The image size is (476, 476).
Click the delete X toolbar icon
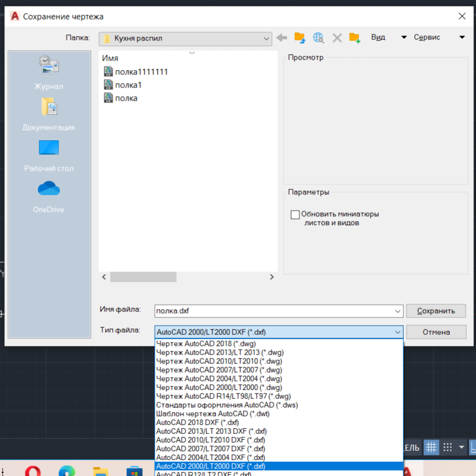point(337,38)
